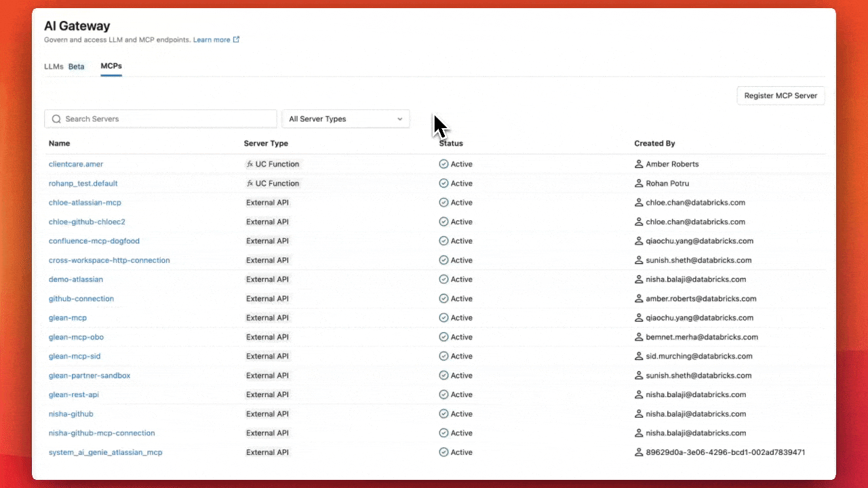The width and height of the screenshot is (868, 488).
Task: Click the Active status icon for glean-mcp
Action: coord(443,318)
